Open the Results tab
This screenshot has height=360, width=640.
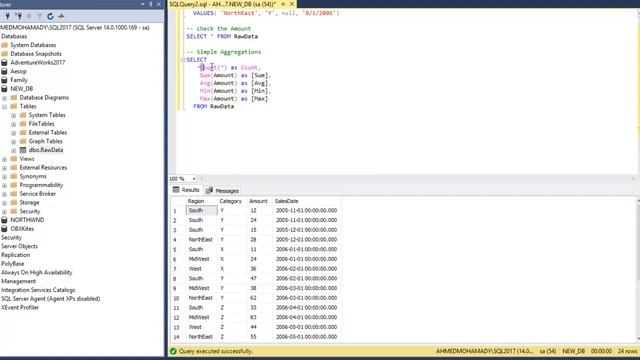[x=187, y=190]
